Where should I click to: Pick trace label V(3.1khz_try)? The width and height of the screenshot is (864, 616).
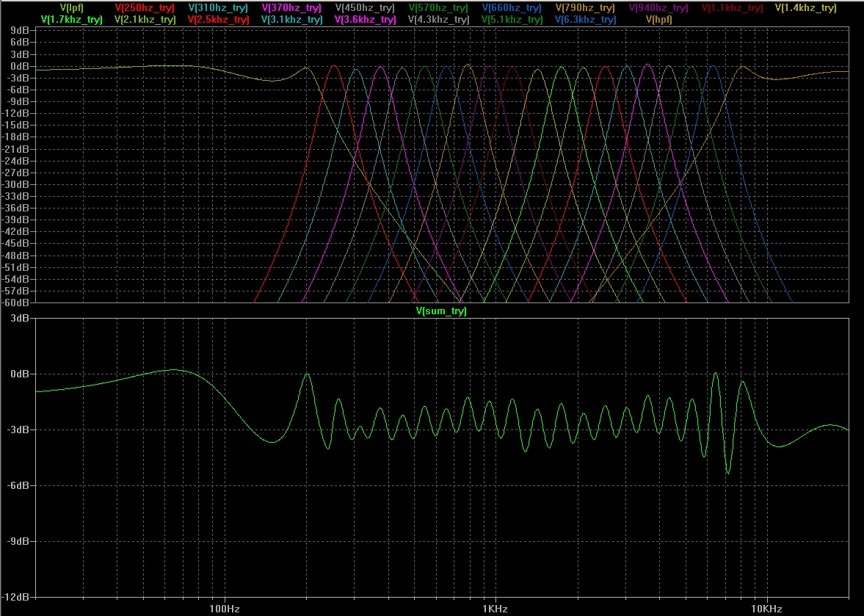click(x=291, y=19)
